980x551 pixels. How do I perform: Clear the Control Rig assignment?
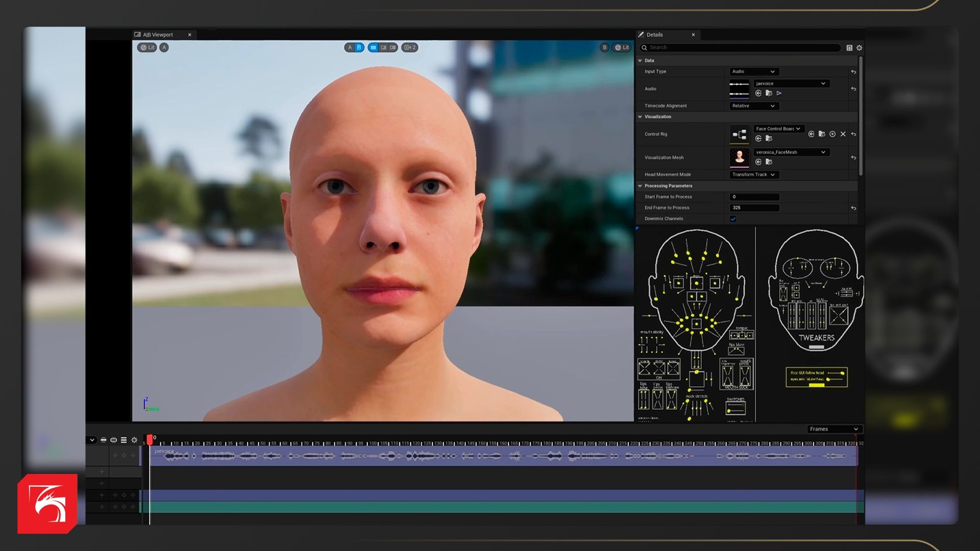(843, 134)
